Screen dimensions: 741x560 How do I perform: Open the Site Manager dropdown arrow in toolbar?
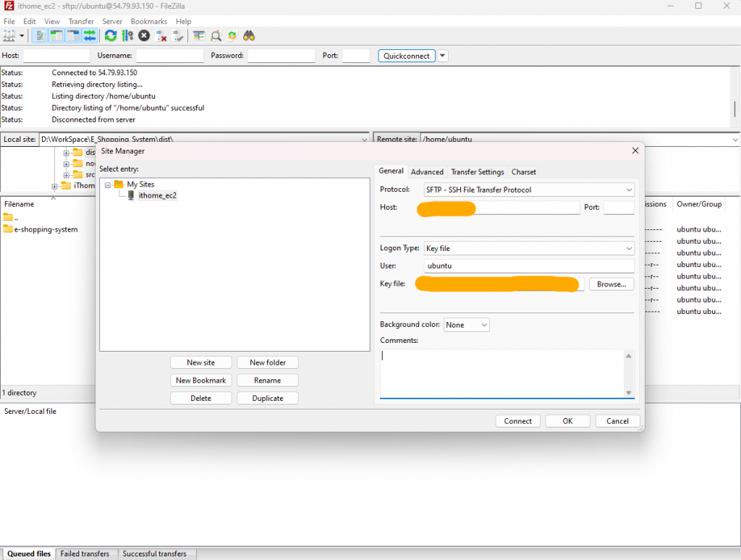click(22, 36)
